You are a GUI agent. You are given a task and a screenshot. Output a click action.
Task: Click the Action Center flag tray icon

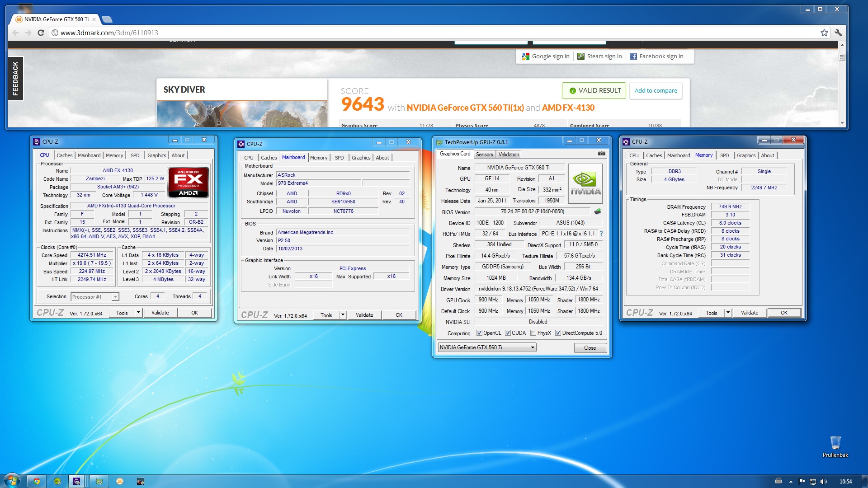[802, 482]
